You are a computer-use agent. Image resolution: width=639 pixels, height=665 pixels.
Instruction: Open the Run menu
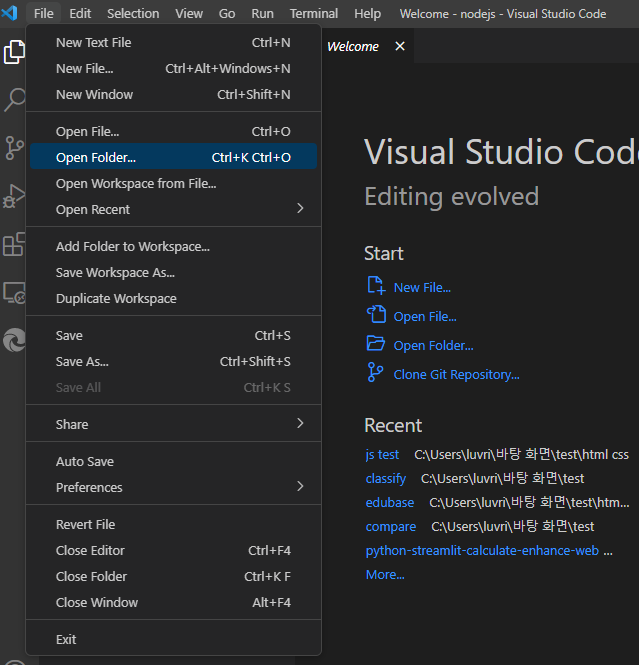(262, 14)
